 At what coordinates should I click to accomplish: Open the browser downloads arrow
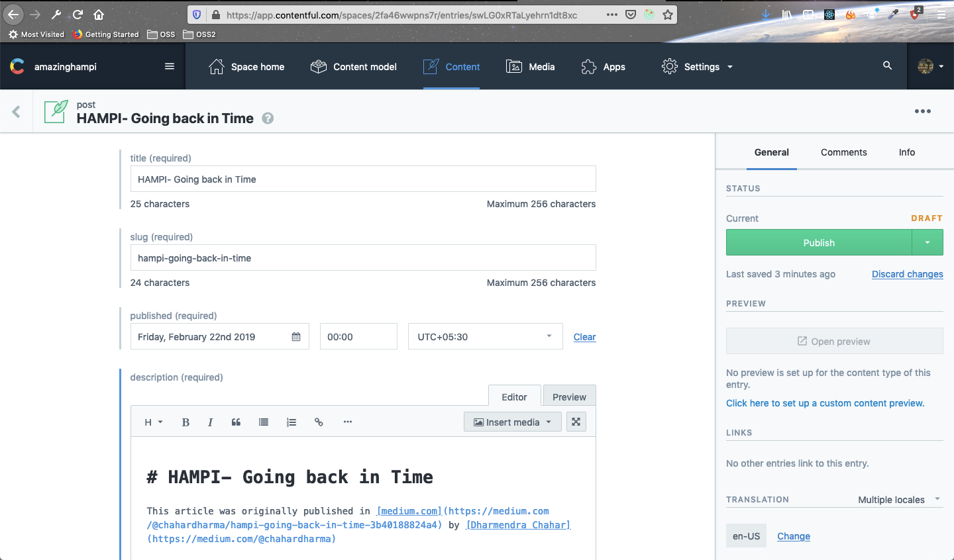(766, 15)
